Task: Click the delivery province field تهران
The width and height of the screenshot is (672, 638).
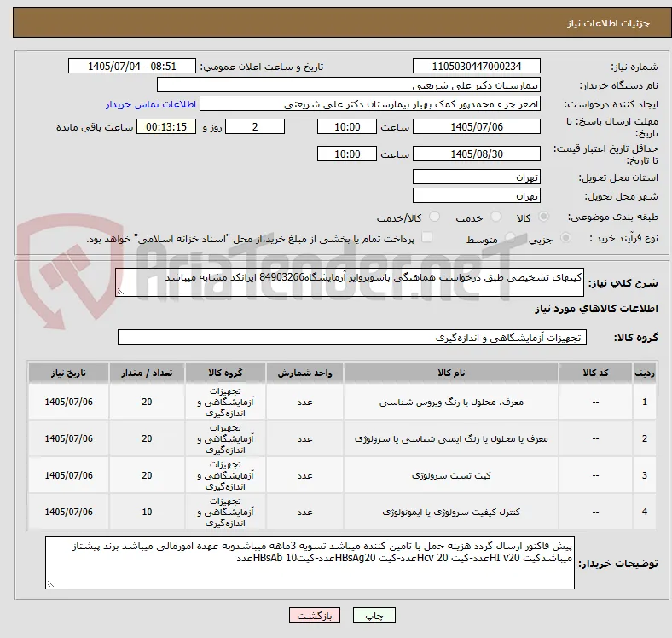Action: tap(476, 177)
